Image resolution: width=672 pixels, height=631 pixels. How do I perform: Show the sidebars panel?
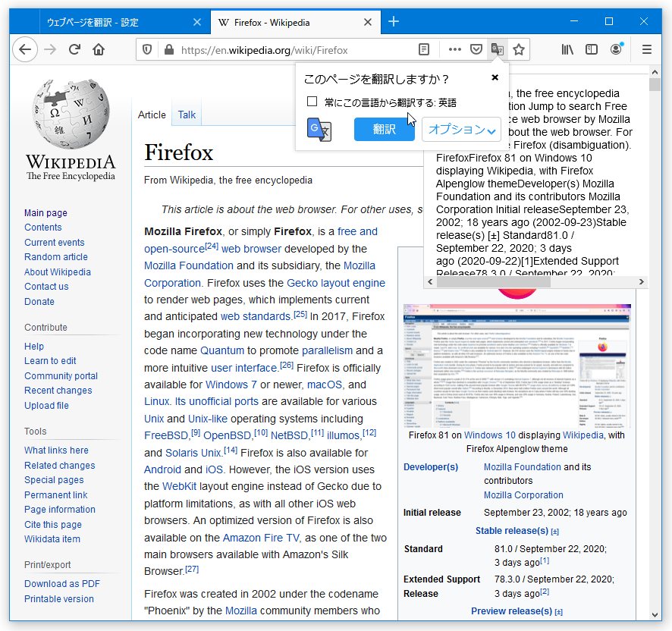pos(592,50)
